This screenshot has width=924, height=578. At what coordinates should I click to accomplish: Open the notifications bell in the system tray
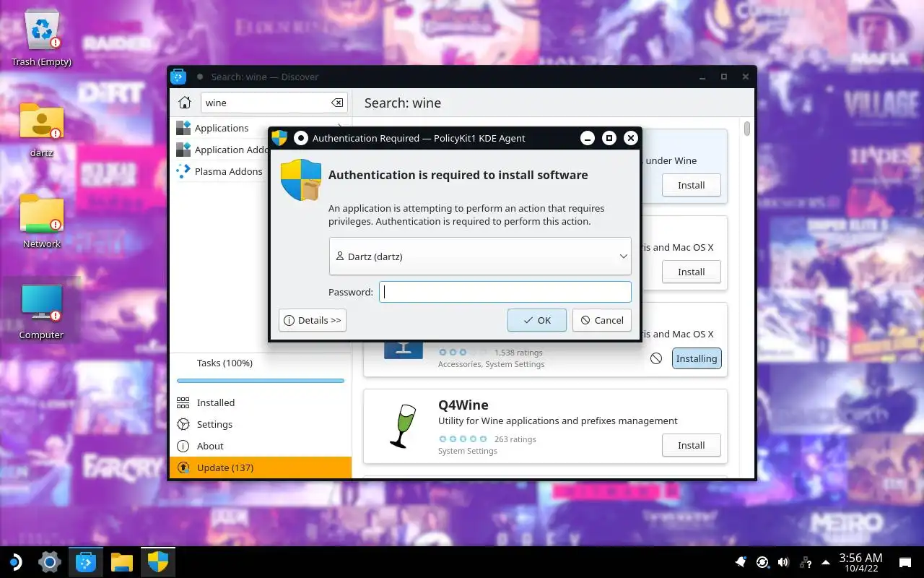[x=741, y=562]
